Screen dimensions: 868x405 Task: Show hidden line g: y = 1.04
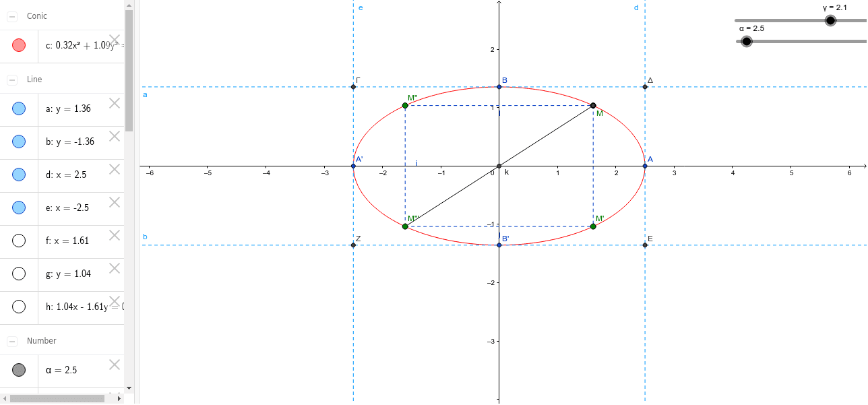[19, 274]
